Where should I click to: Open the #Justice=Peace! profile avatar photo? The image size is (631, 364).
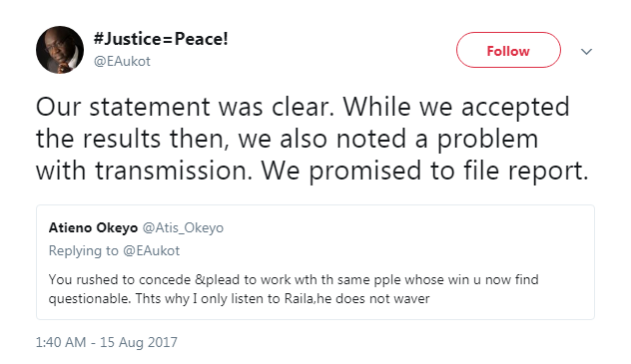pos(60,50)
